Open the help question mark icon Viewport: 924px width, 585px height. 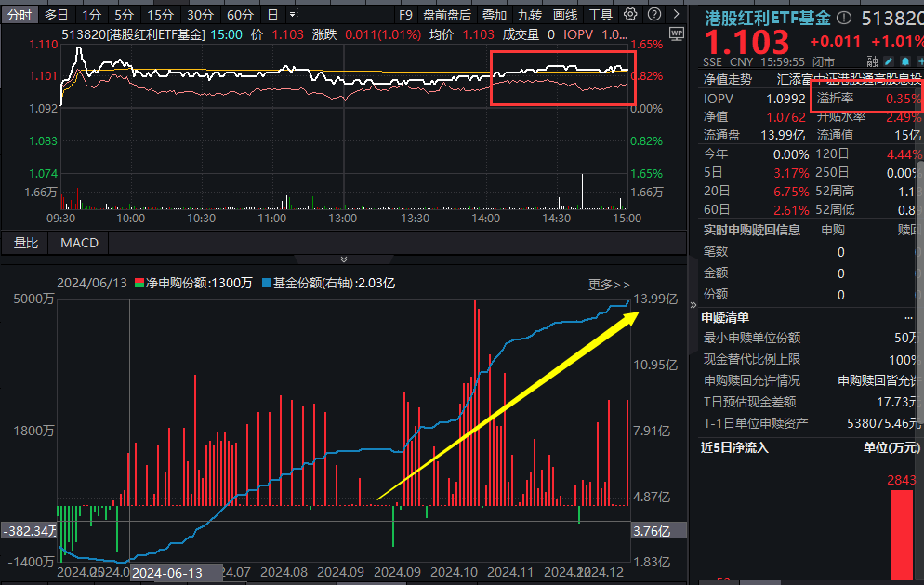click(654, 14)
